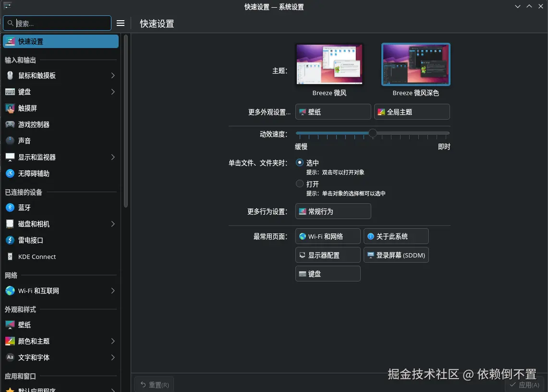The image size is (548, 392).
Task: Open 声音 settings page
Action: [x=61, y=141]
